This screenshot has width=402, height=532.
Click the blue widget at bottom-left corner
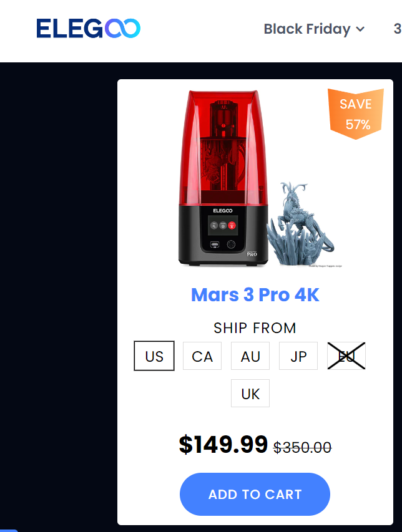tap(9, 530)
